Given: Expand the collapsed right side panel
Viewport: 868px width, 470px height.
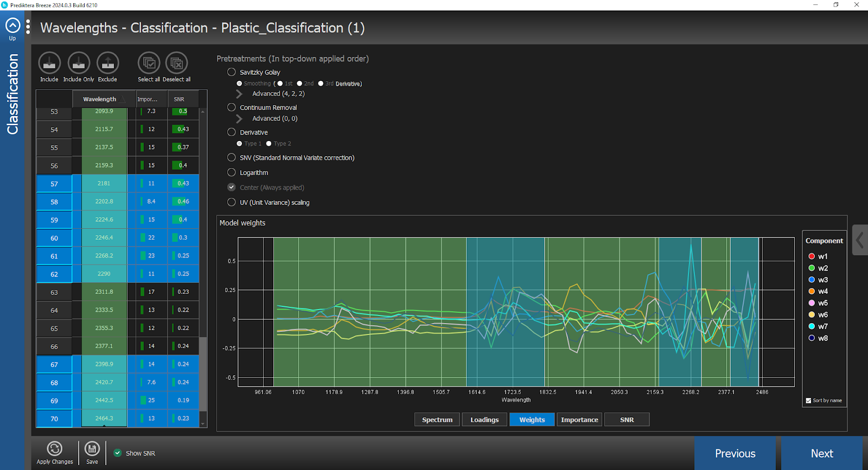Looking at the screenshot, I should point(860,240).
